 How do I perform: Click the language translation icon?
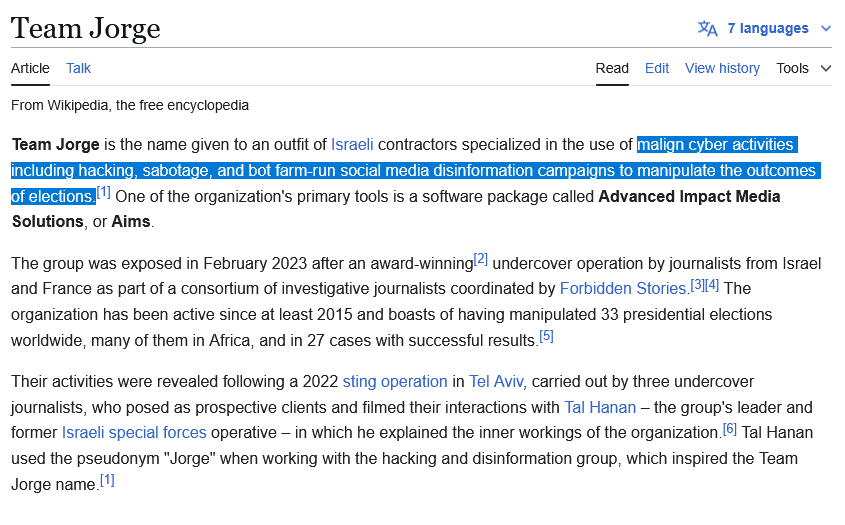[x=707, y=29]
